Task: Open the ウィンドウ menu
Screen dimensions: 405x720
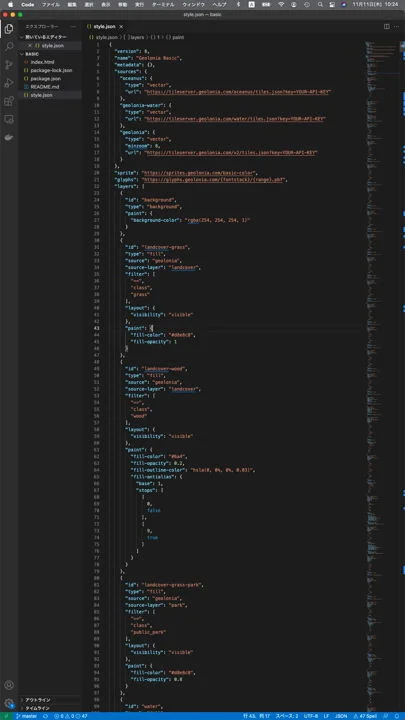Action: [193, 4]
